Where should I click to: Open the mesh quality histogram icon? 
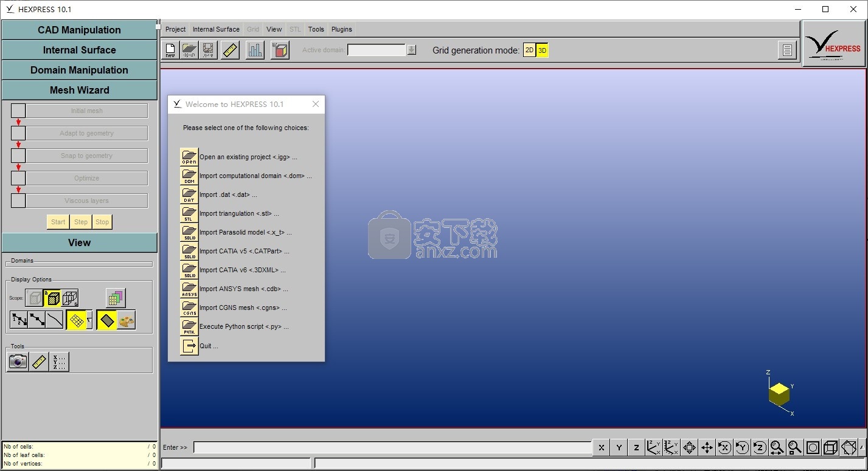[x=255, y=50]
